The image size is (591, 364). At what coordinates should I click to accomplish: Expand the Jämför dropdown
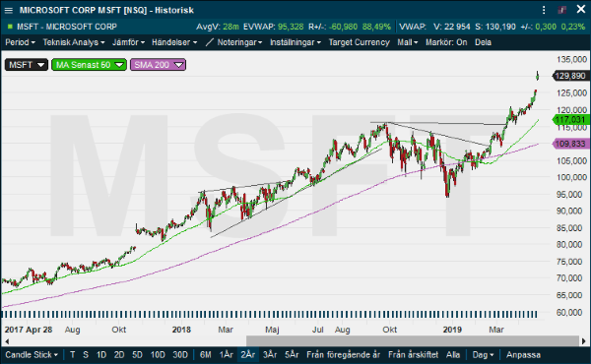[128, 42]
